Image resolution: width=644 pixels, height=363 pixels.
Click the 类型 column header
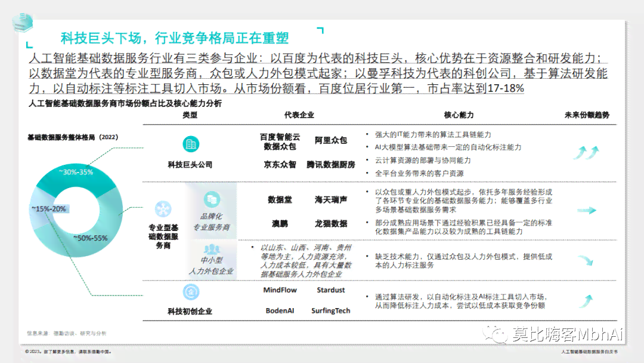click(x=190, y=115)
